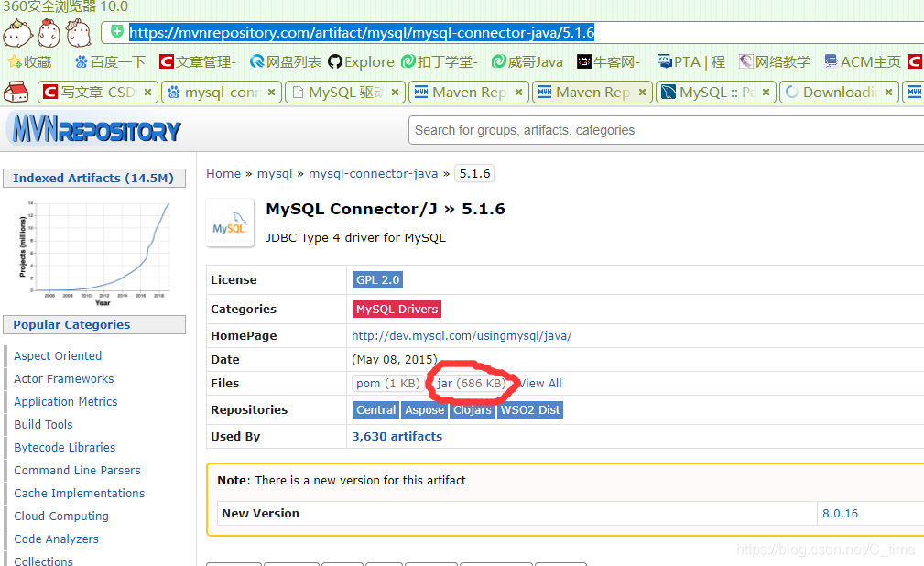Image resolution: width=924 pixels, height=566 pixels.
Task: Open the Cloud Computing category
Action: tap(61, 516)
